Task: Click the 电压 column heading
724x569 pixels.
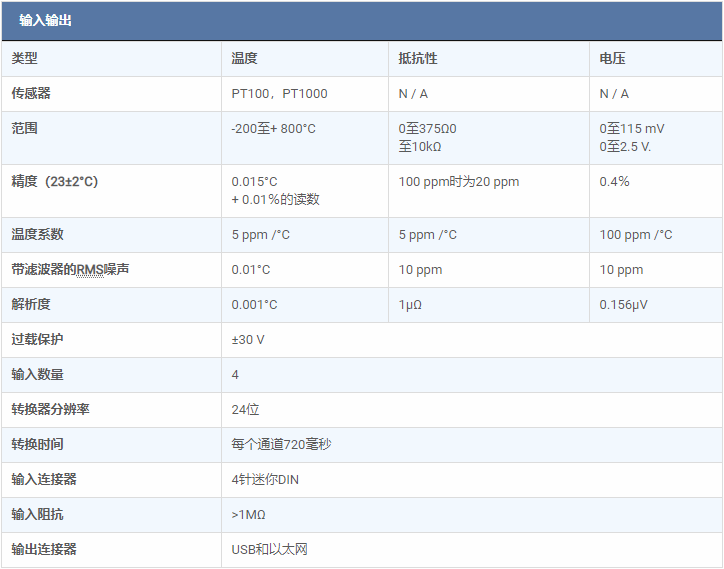Action: 612,59
